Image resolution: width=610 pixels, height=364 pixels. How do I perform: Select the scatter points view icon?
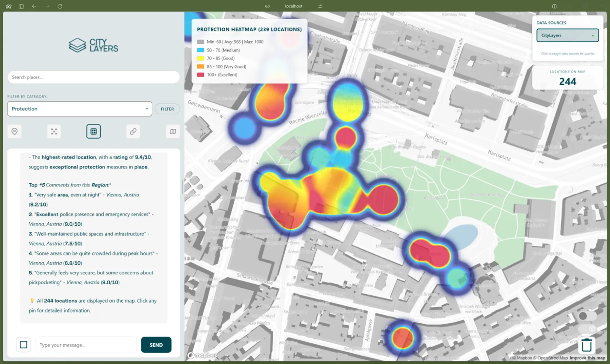(54, 131)
